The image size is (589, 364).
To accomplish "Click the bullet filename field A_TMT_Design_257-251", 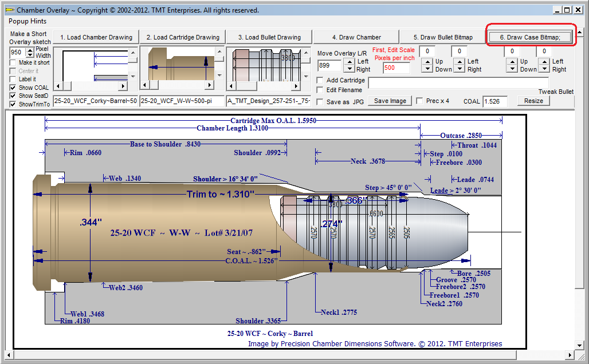I will [x=269, y=101].
